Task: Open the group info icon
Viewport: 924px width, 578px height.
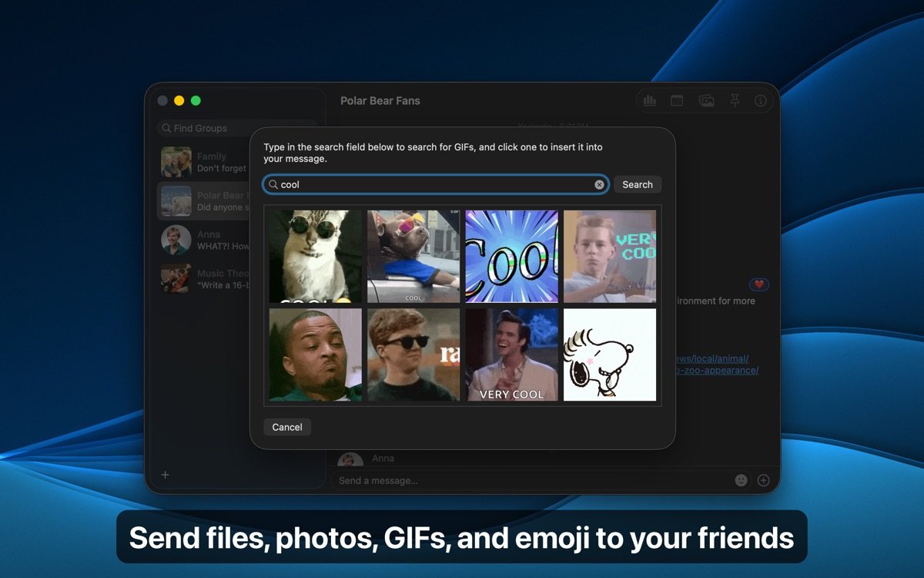Action: tap(761, 101)
